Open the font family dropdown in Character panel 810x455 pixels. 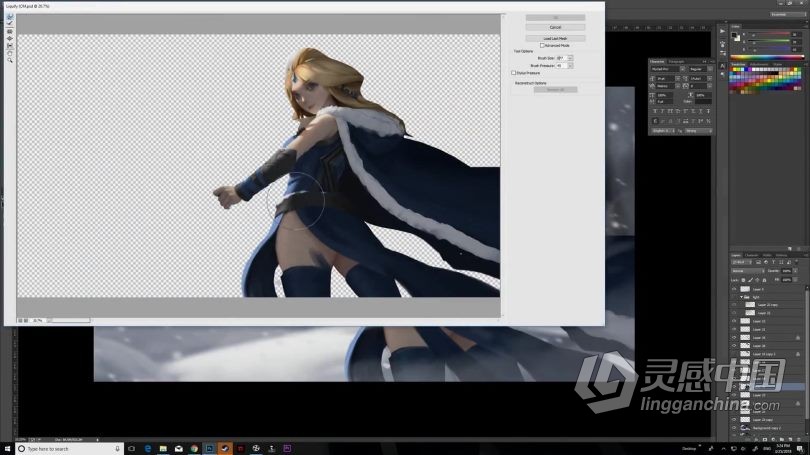(682, 69)
